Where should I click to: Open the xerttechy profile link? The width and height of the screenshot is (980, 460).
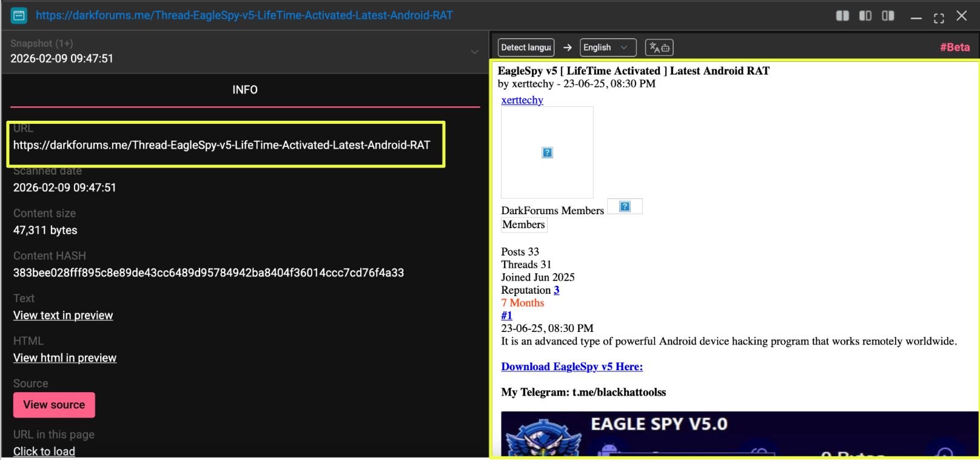522,100
